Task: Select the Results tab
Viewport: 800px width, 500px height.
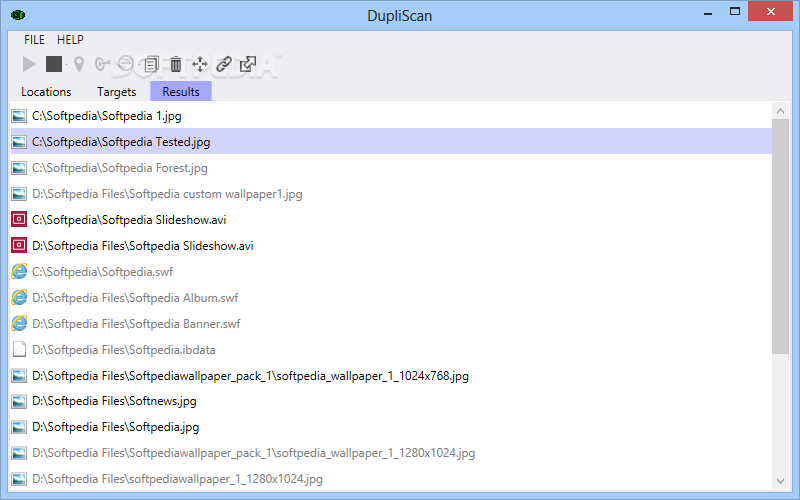Action: [x=181, y=91]
